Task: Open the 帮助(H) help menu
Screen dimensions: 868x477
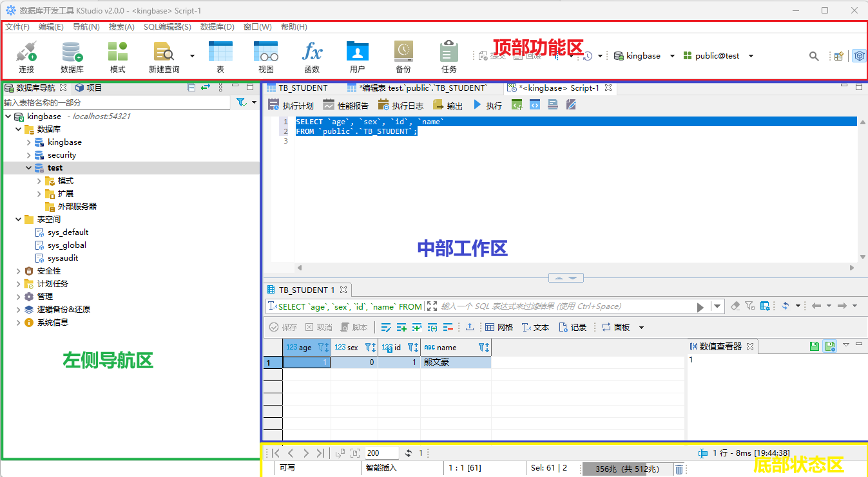Action: click(x=294, y=27)
